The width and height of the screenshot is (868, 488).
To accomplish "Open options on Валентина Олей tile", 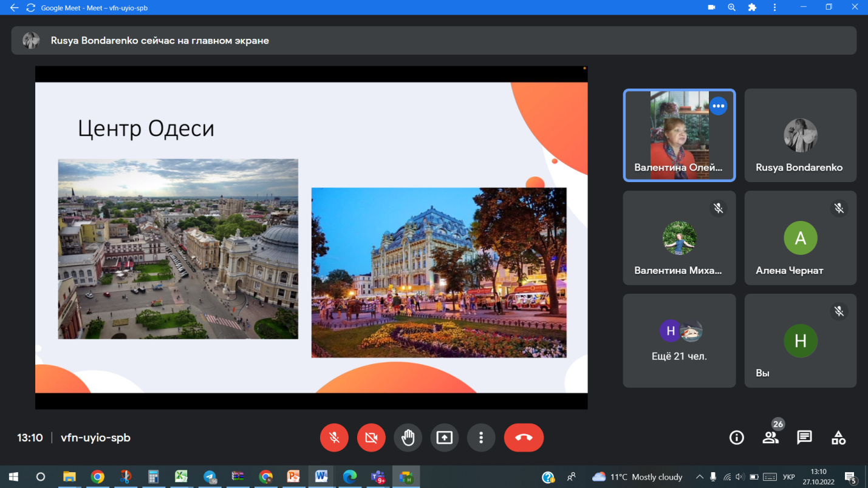I will pyautogui.click(x=718, y=106).
